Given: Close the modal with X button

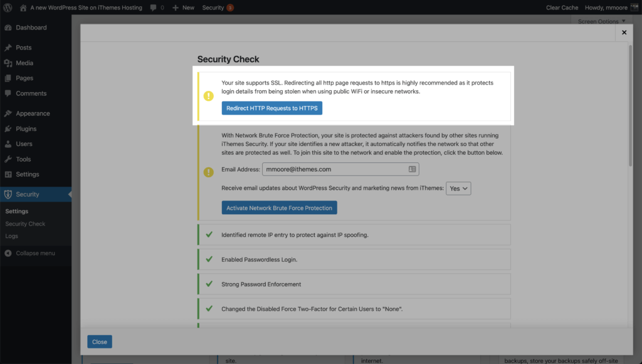Looking at the screenshot, I should click(x=624, y=33).
